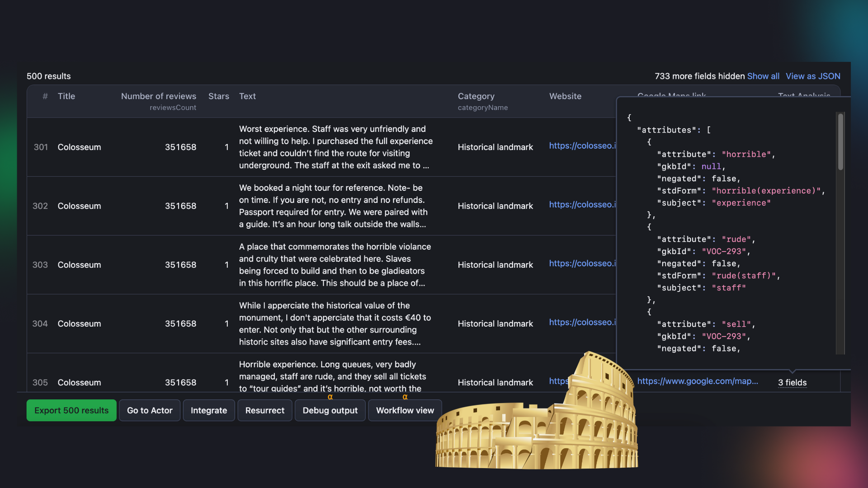Open colosseo website link in row 303
This screenshot has height=488, width=868.
click(x=582, y=263)
